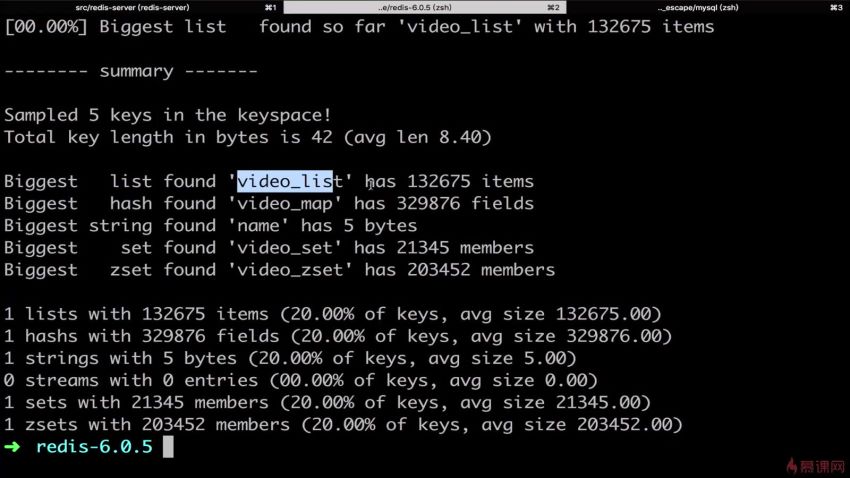Click the 'video_zset' key name
The height and width of the screenshot is (478, 850).
(x=290, y=270)
